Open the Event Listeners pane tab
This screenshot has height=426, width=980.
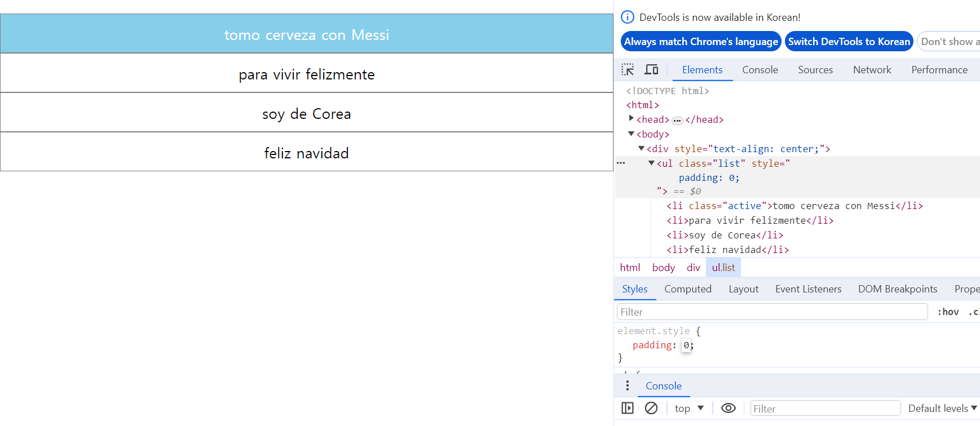(x=809, y=289)
